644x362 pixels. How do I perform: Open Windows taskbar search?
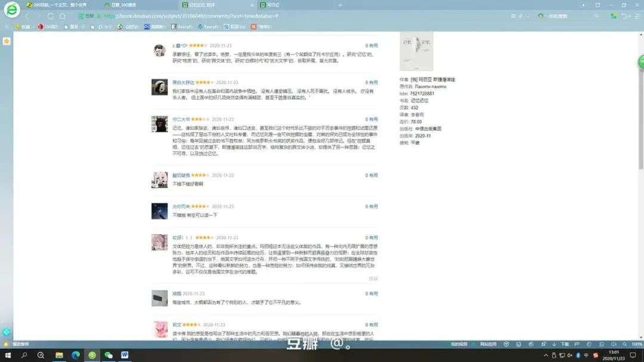pos(24,355)
